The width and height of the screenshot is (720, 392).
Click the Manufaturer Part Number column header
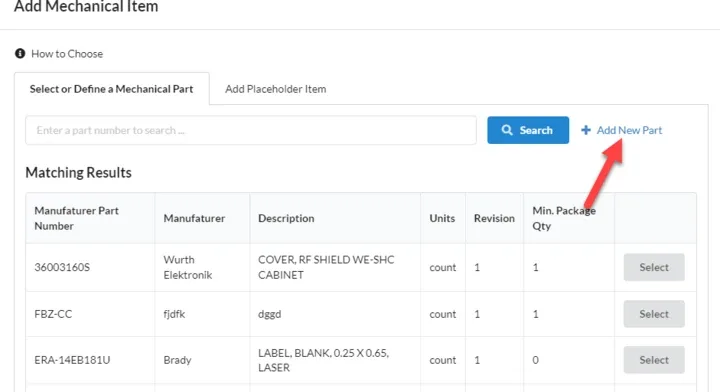pyautogui.click(x=76, y=218)
